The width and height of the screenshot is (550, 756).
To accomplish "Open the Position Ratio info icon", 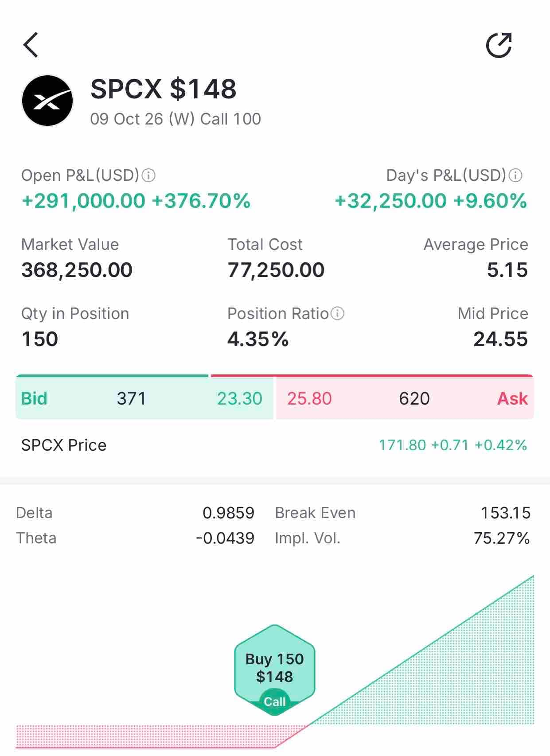I will [337, 314].
